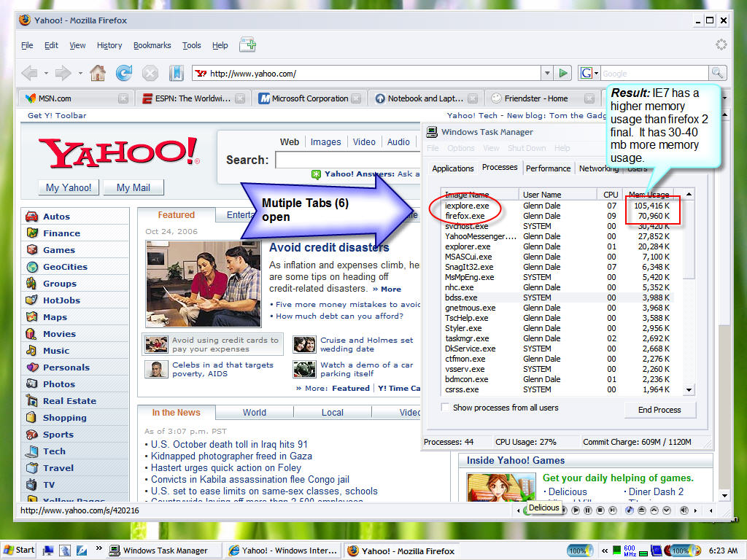
Task: Switch to Notebook and Lapt... tab
Action: coord(425,98)
